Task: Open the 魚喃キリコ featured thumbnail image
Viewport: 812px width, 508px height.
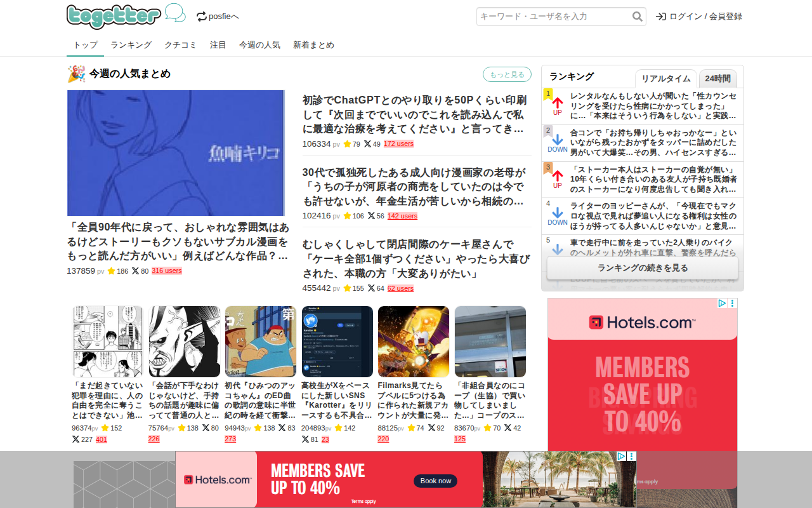Action: 176,153
